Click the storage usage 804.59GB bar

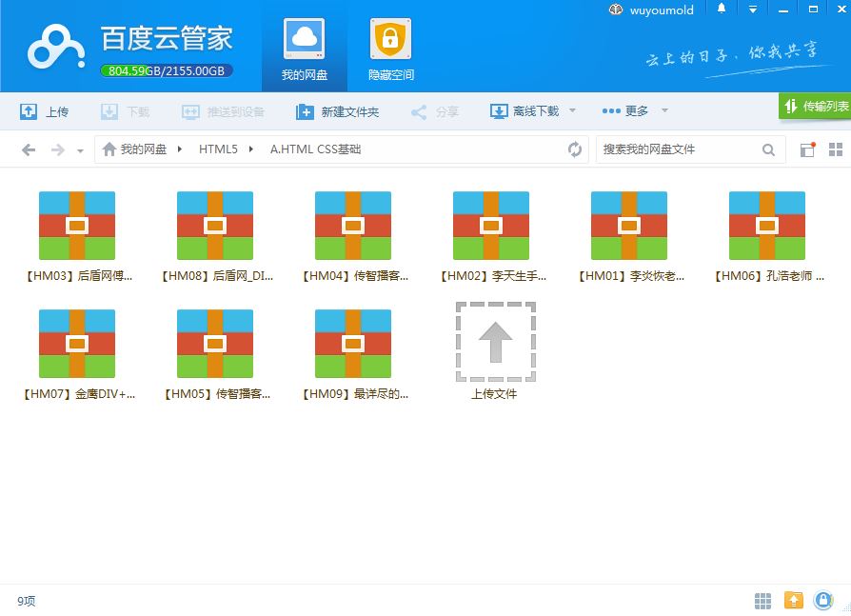pyautogui.click(x=166, y=70)
